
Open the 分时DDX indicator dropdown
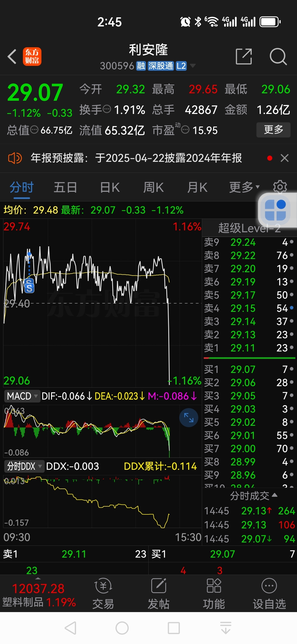pos(24,466)
